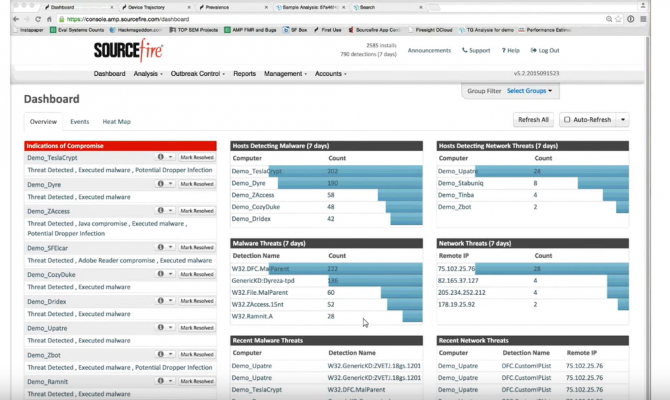This screenshot has width=670, height=400.
Task: Enable the Auto-Refresh checkbox
Action: (x=567, y=120)
